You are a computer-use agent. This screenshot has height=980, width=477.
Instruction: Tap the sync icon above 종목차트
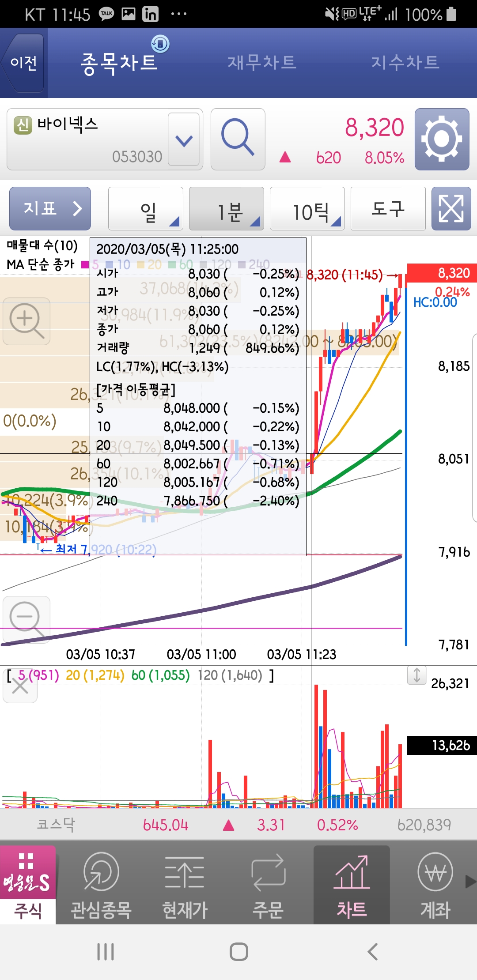tap(160, 44)
